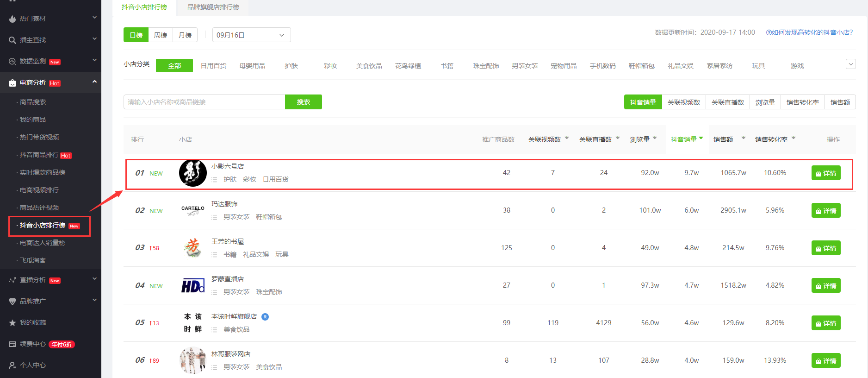The width and height of the screenshot is (868, 378).
Task: Expand the shop category list chevron
Action: pyautogui.click(x=851, y=64)
